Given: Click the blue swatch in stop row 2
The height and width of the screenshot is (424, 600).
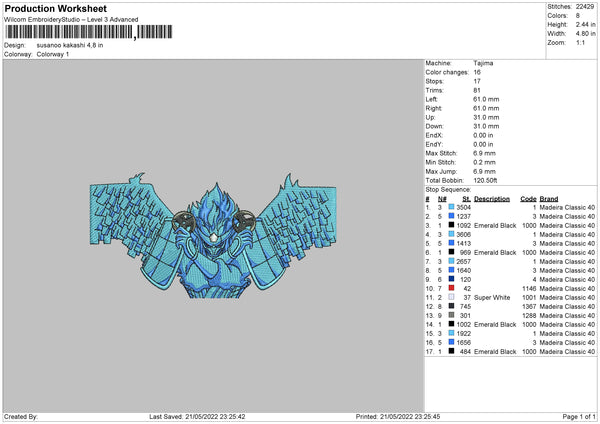Looking at the screenshot, I should pyautogui.click(x=452, y=216).
